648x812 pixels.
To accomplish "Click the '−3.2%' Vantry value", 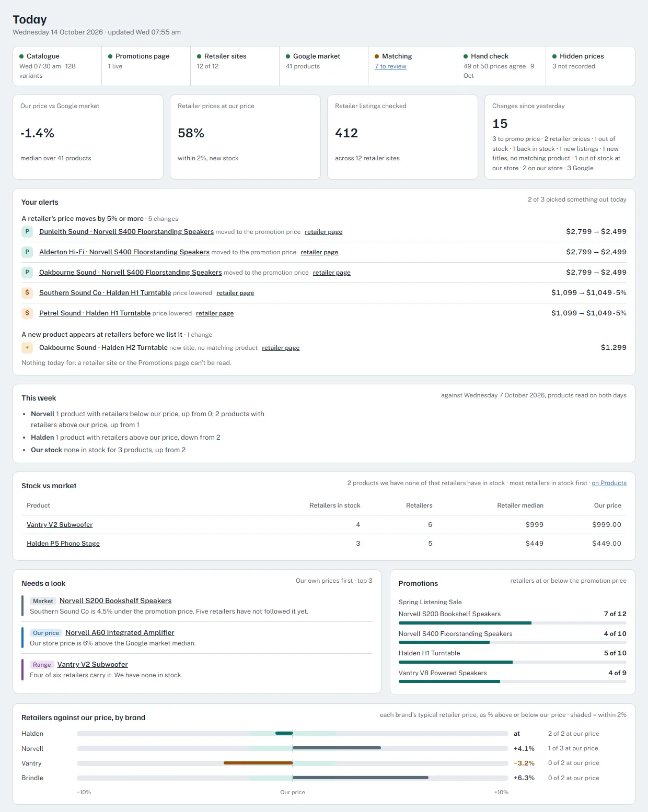I will pyautogui.click(x=524, y=763).
